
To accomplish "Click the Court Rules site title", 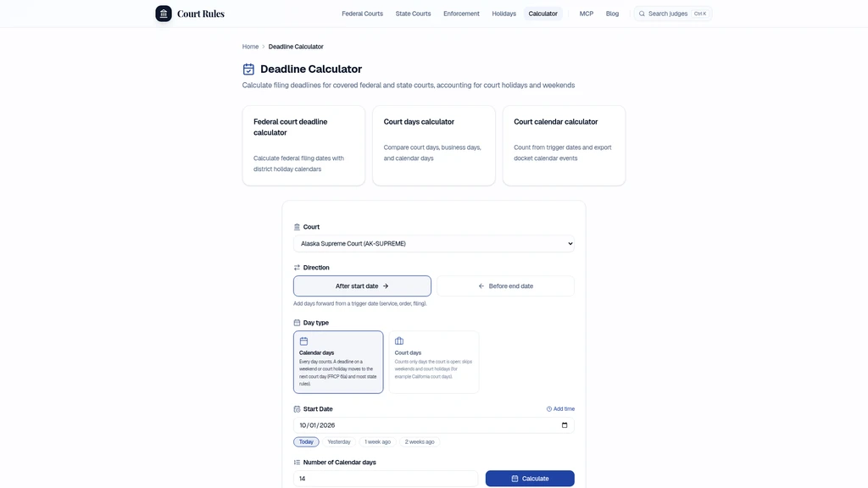I will pyautogui.click(x=201, y=14).
